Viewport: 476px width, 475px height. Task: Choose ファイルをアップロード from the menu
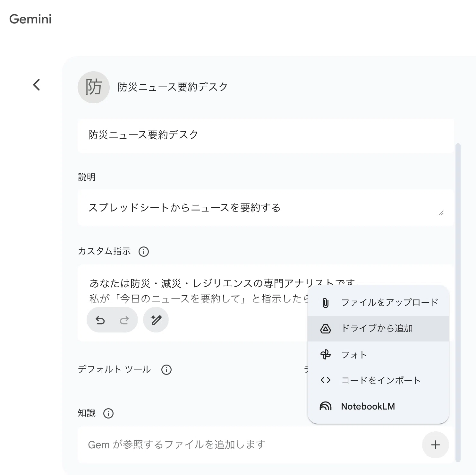(x=378, y=303)
